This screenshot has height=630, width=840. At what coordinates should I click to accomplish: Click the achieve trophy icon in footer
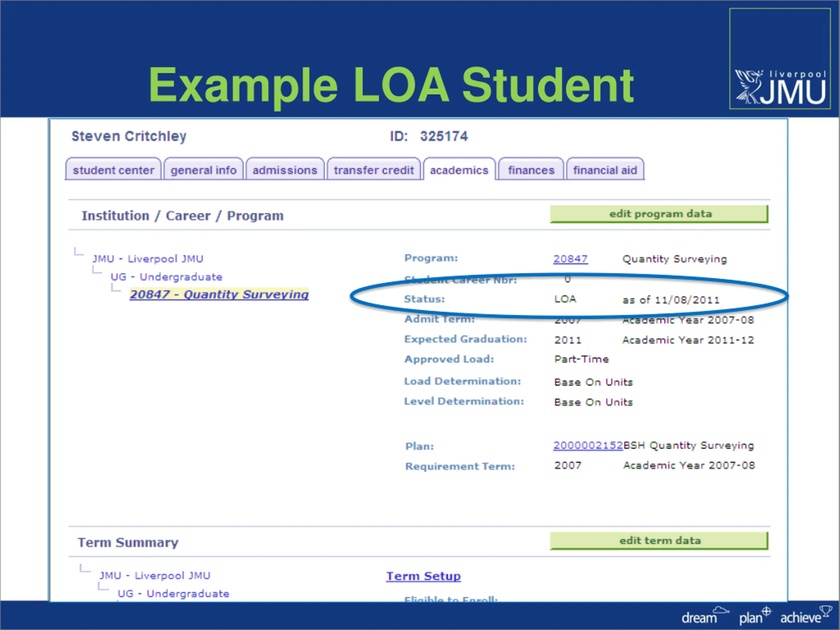pos(826,611)
